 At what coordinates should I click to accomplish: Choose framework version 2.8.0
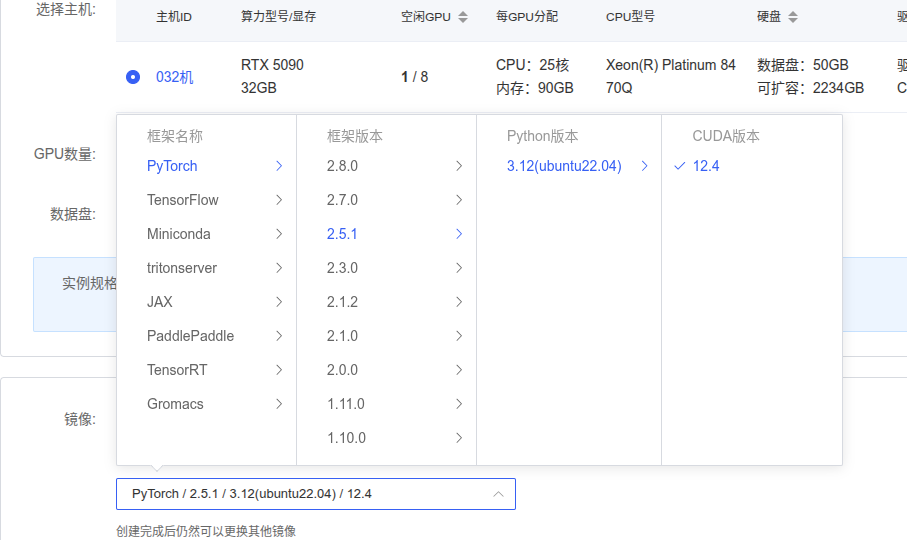point(342,166)
